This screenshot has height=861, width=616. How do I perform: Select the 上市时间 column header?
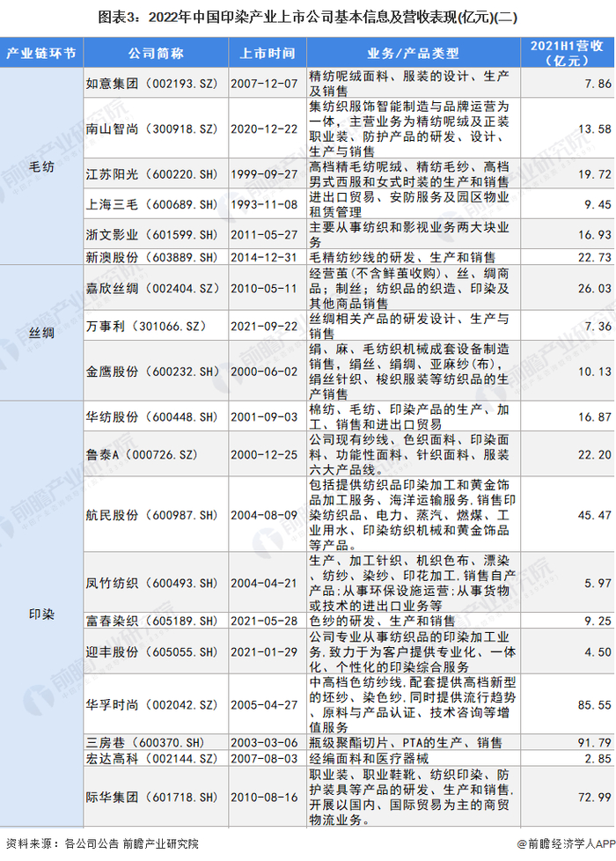pyautogui.click(x=268, y=54)
